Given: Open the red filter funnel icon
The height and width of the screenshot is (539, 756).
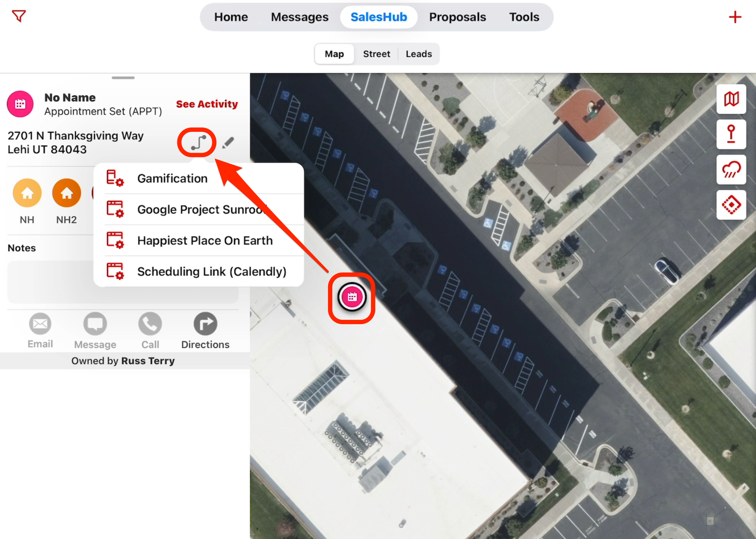Looking at the screenshot, I should pos(19,16).
